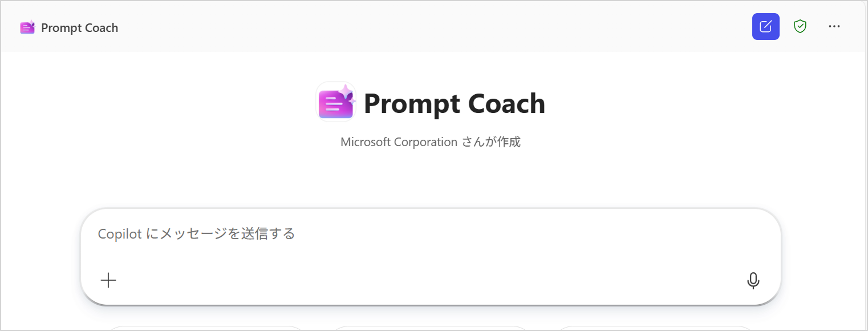This screenshot has width=868, height=331.
Task: Select the Prompt Coach title in the header
Action: (x=79, y=28)
